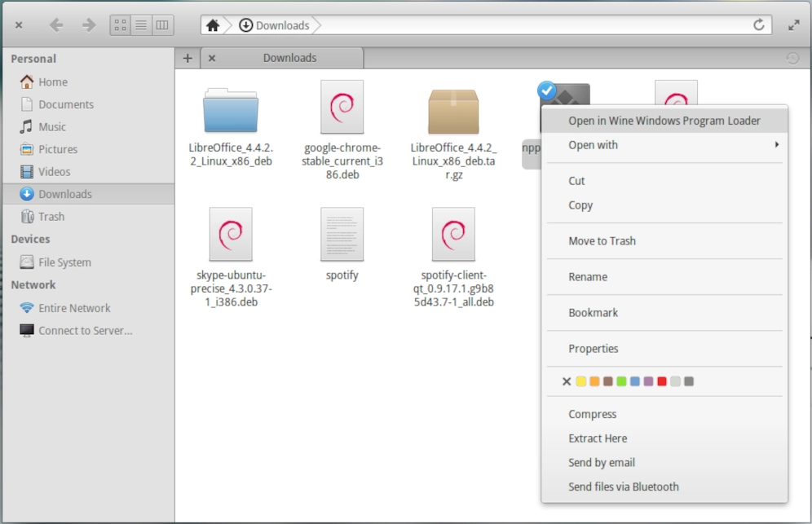
Task: Choose Open in Wine Windows Program Loader
Action: [664, 121]
